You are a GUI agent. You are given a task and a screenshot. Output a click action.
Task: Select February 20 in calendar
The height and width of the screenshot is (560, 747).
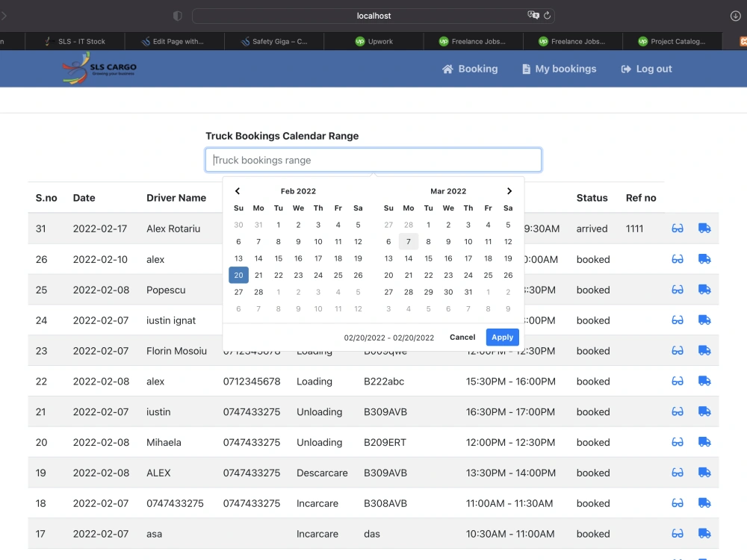click(239, 276)
